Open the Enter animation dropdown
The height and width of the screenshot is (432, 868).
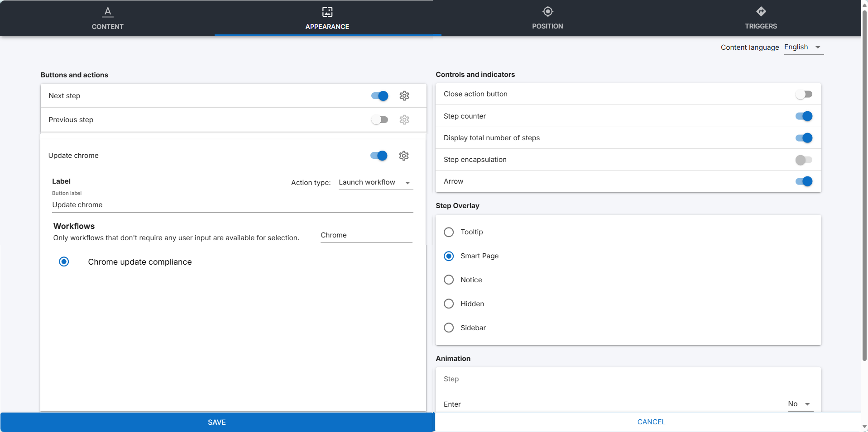click(x=800, y=404)
